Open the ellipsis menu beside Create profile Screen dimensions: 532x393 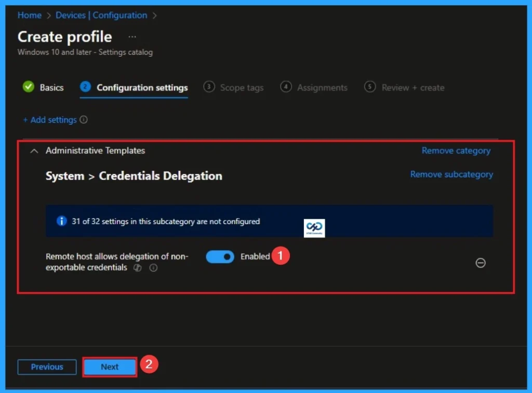coord(131,36)
